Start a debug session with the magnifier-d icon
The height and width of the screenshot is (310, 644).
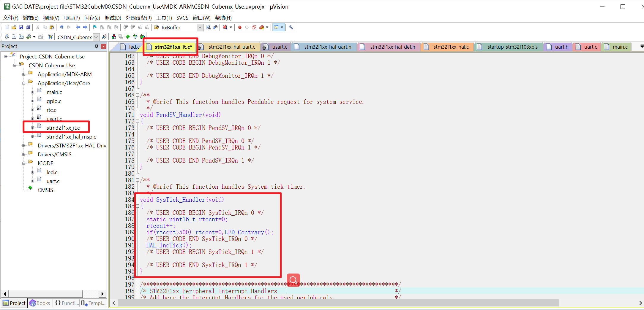[x=225, y=27]
